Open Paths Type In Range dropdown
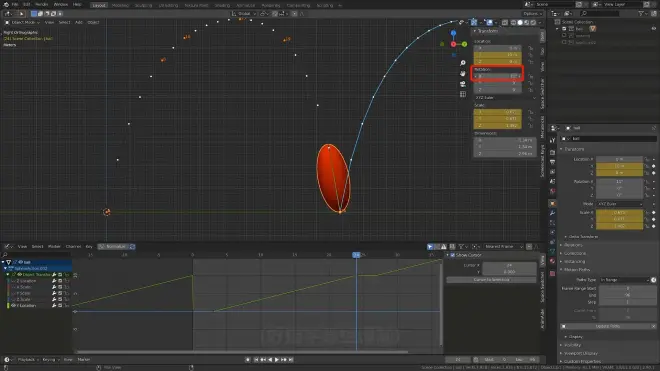 (x=624, y=280)
